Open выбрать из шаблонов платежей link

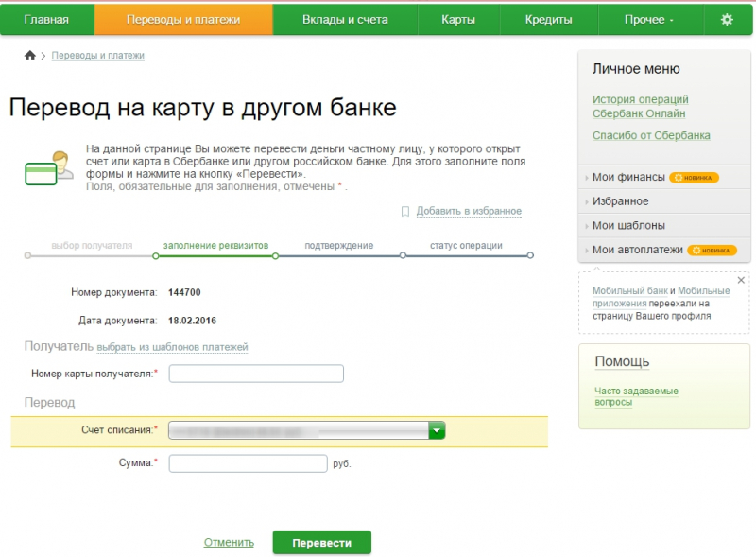(172, 347)
